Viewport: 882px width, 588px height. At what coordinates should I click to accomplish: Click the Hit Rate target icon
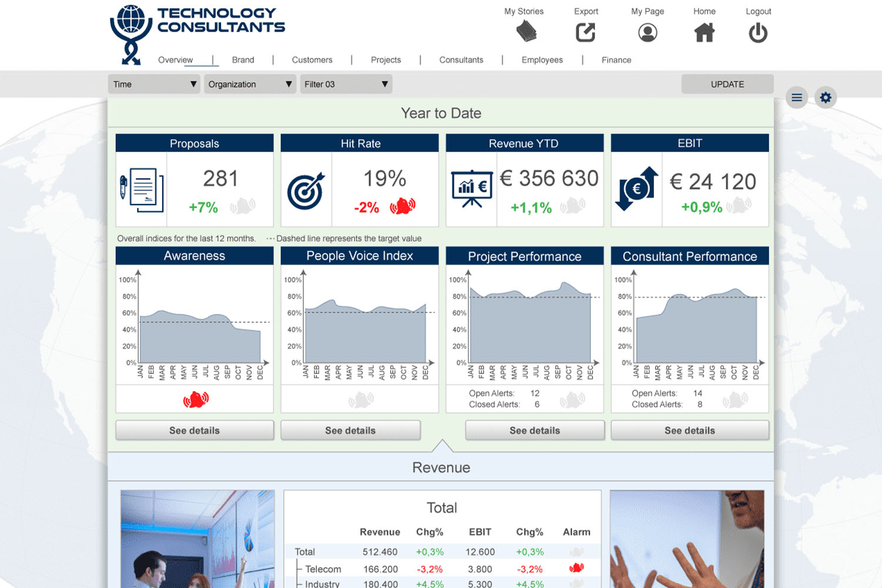pyautogui.click(x=306, y=191)
